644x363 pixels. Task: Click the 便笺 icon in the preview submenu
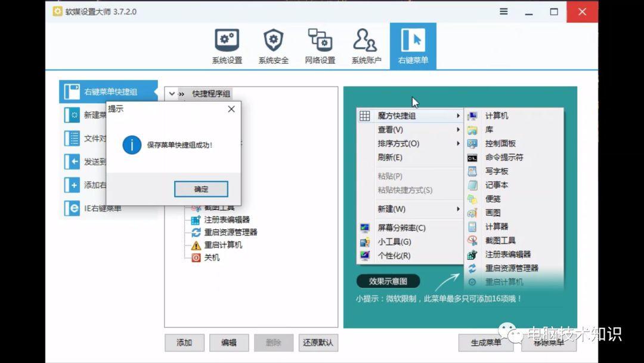pos(472,199)
